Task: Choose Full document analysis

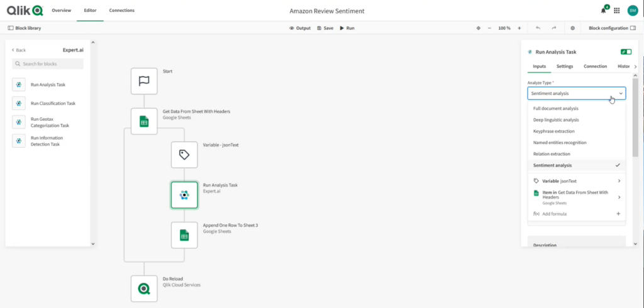Action: tap(577, 108)
